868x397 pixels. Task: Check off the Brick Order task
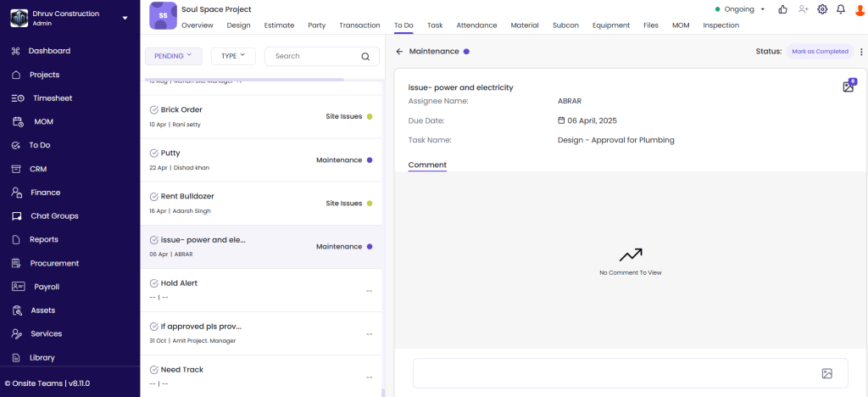(x=153, y=110)
